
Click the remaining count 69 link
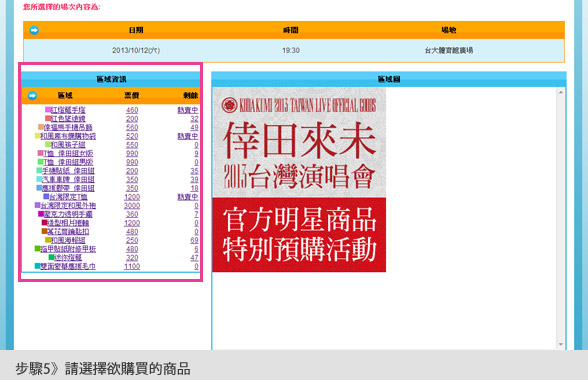[194, 240]
